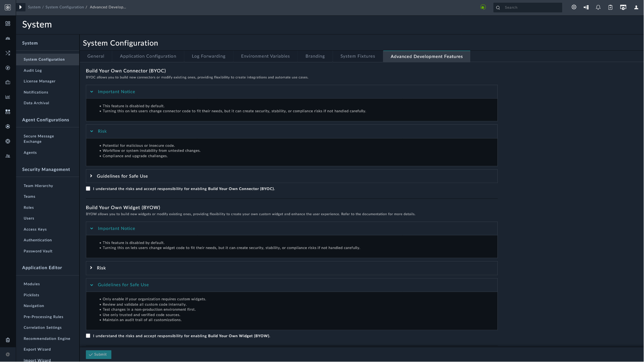Open the Log Forwarding tab
Viewport: 644px width, 362px height.
tap(208, 56)
